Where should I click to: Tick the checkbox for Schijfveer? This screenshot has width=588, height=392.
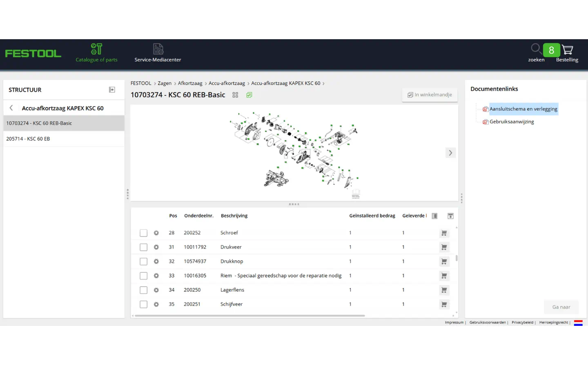[143, 304]
